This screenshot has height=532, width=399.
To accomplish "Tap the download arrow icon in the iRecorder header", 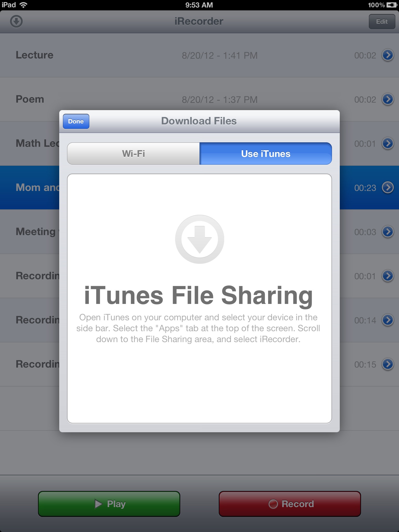I will (16, 21).
